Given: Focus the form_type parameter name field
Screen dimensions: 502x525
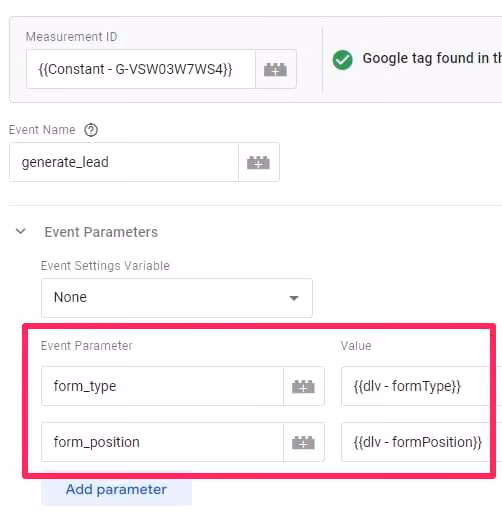Looking at the screenshot, I should coord(162,386).
